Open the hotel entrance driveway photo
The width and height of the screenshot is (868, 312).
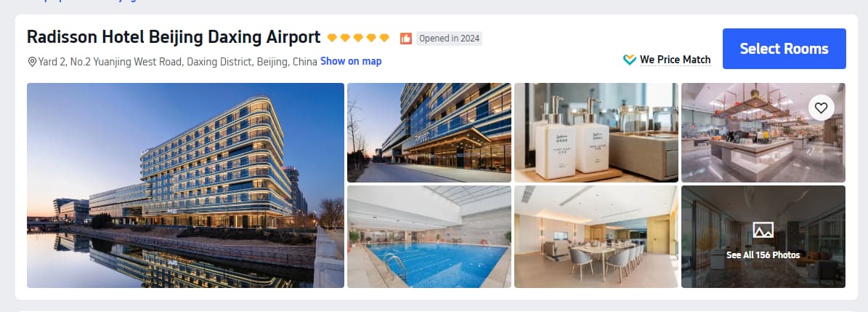point(429,132)
